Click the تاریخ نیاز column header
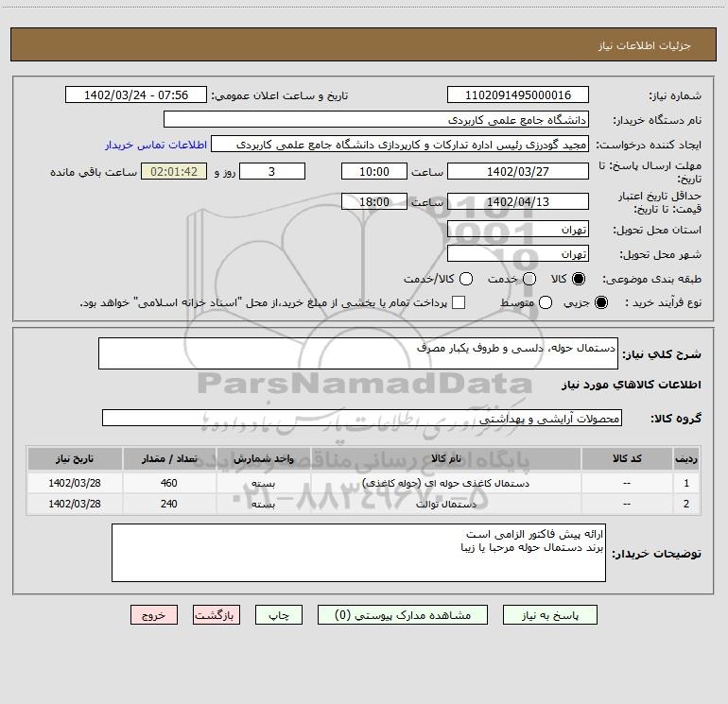The width and height of the screenshot is (728, 704). point(75,458)
